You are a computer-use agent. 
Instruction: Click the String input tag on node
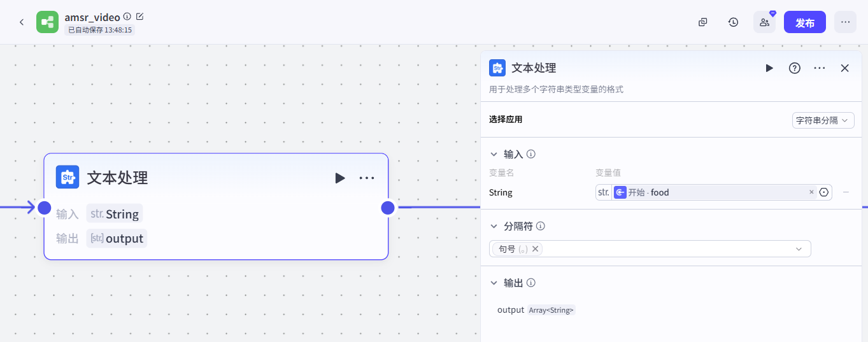[115, 214]
